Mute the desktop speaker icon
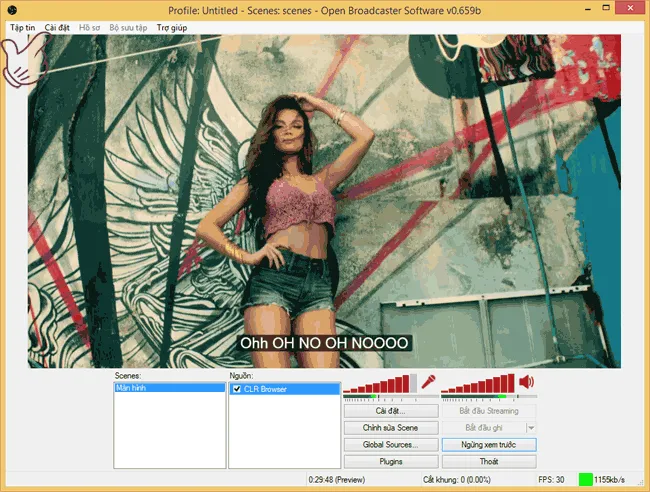650x492 pixels. (x=526, y=382)
